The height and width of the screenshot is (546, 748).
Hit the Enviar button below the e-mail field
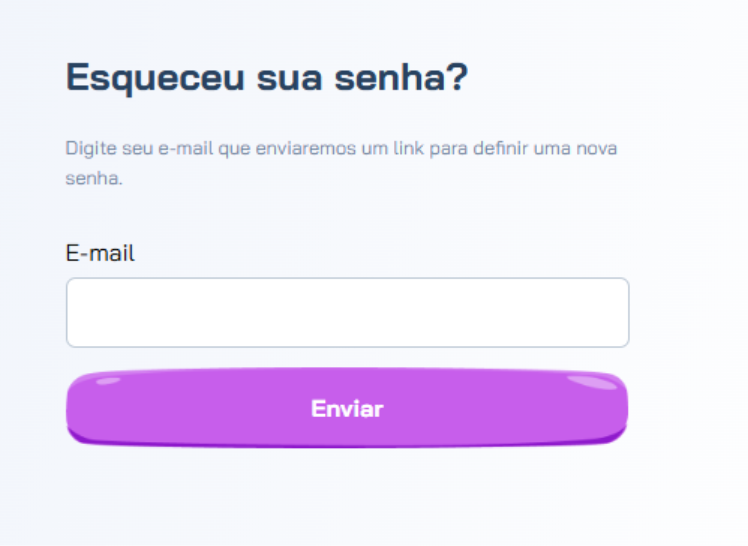tap(347, 408)
